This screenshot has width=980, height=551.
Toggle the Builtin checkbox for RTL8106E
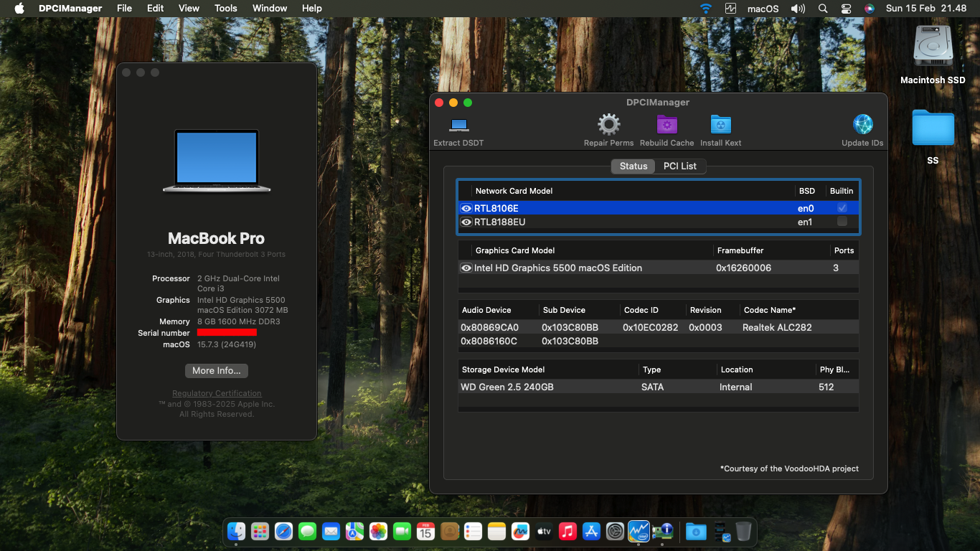tap(842, 208)
